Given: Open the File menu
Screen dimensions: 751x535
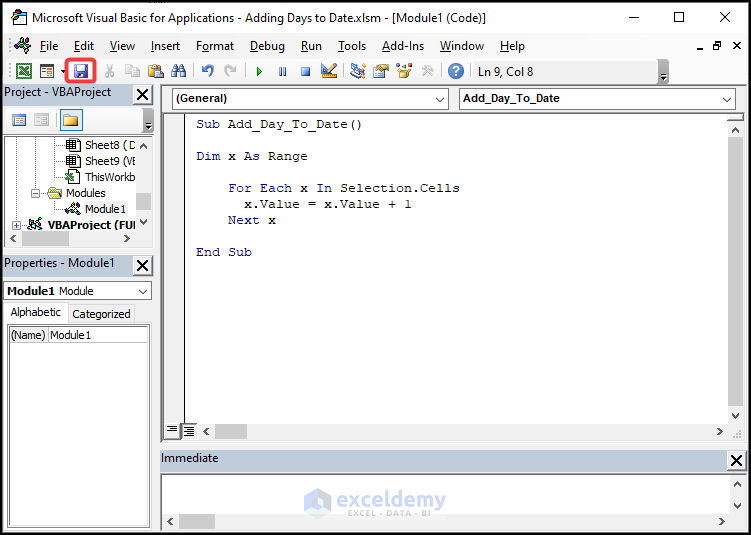Looking at the screenshot, I should 49,46.
